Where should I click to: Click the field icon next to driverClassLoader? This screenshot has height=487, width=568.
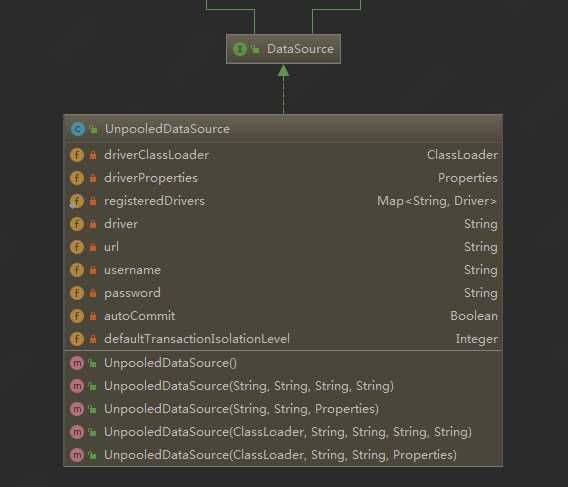[77, 155]
